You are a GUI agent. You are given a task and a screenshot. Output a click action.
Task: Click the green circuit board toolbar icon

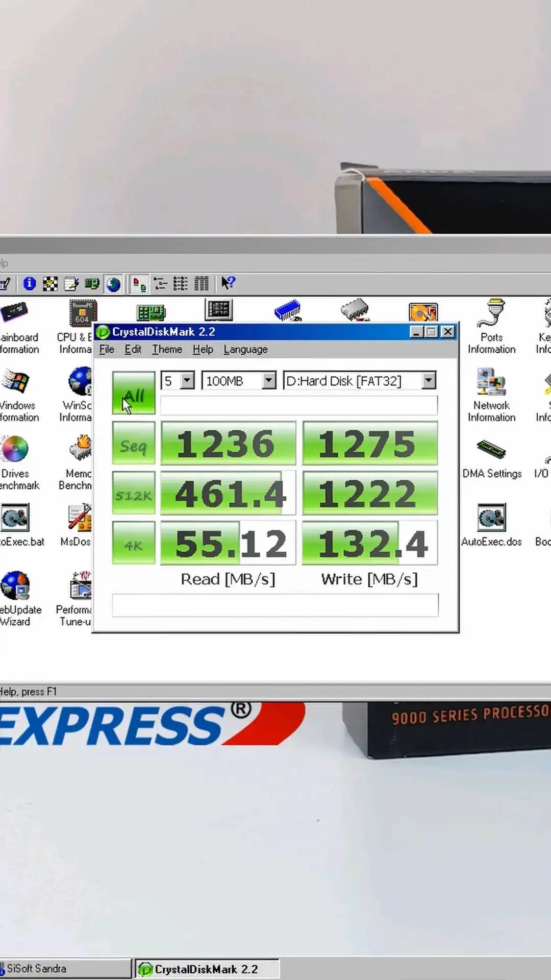(x=92, y=283)
